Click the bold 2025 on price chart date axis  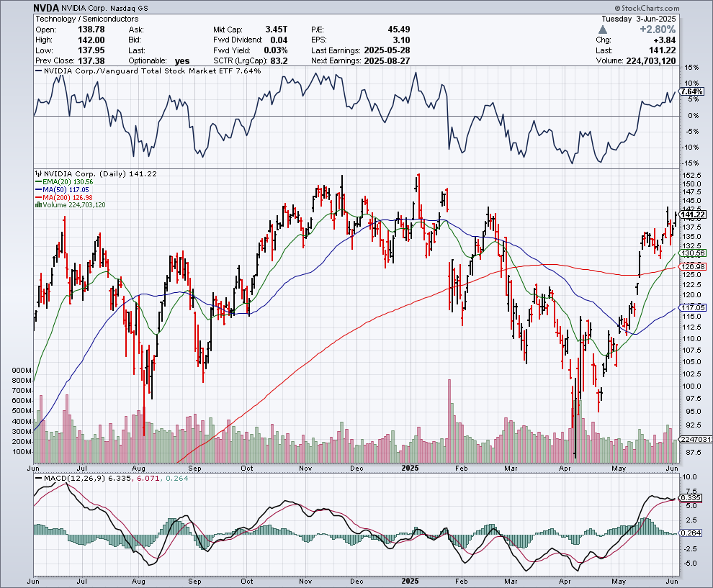click(x=411, y=468)
